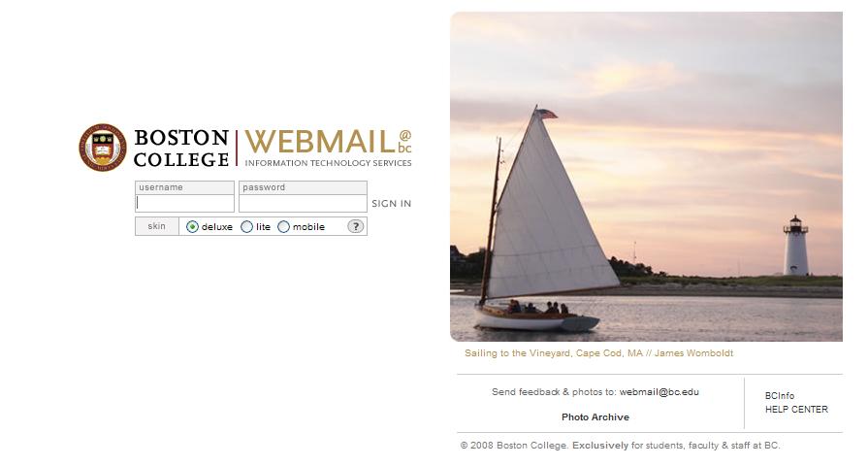Open the webmail@bc.edu feedback email link

(x=659, y=392)
